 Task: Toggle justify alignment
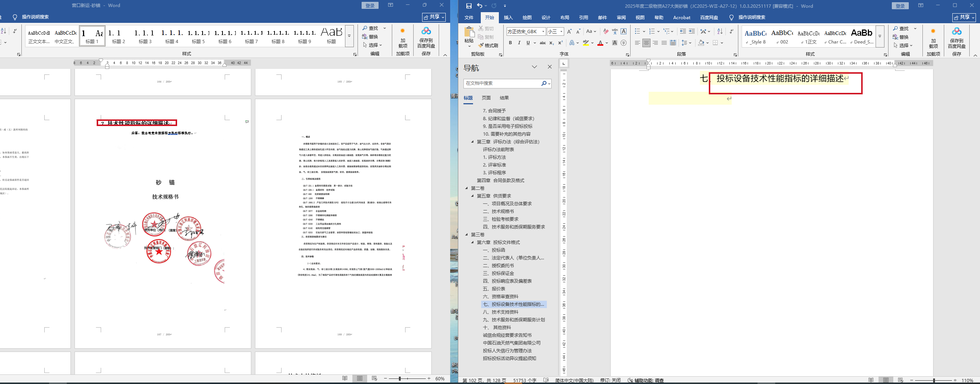pyautogui.click(x=664, y=43)
